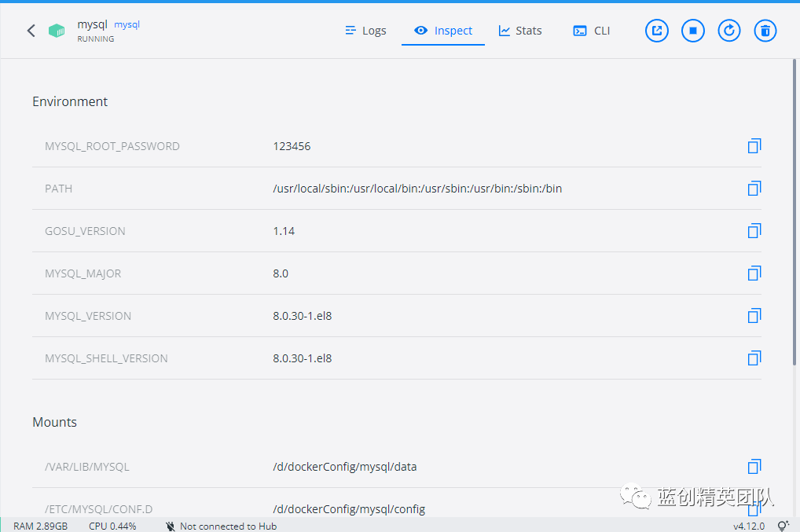Click the MYSQL_SHELL_VERSION label
Screen dimensions: 800x532
106,358
